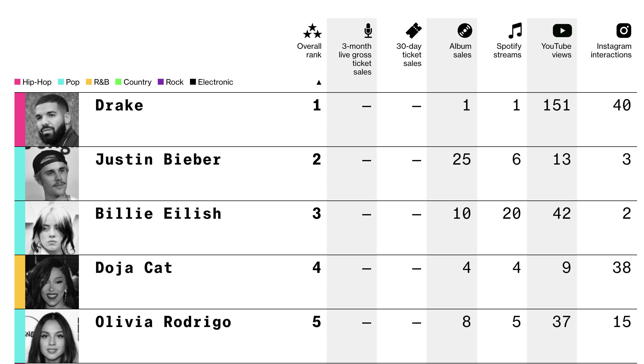Toggle the Pop genre filter
The width and height of the screenshot is (644, 364).
click(69, 82)
